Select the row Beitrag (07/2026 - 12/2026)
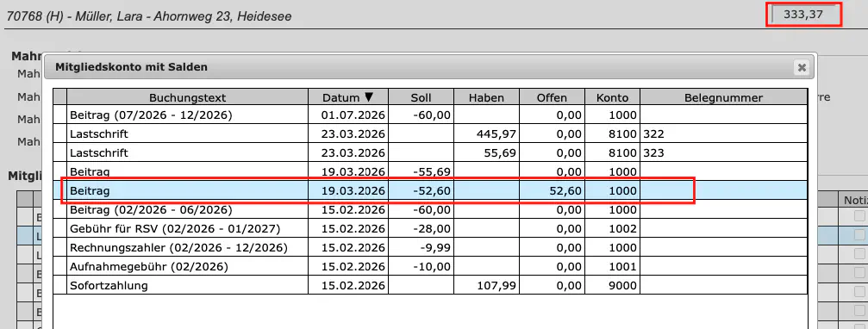 pyautogui.click(x=429, y=115)
